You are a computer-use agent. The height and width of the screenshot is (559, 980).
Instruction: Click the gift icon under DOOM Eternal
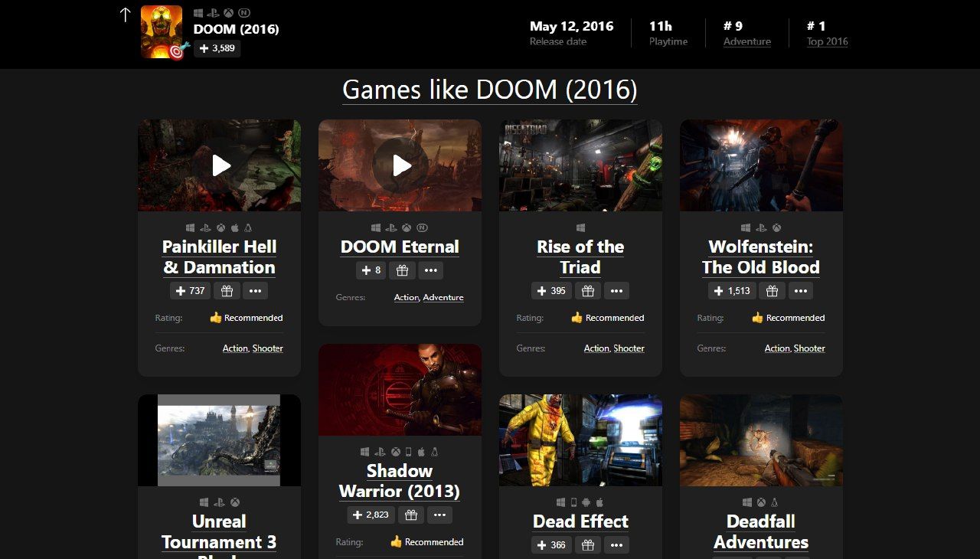(x=402, y=270)
